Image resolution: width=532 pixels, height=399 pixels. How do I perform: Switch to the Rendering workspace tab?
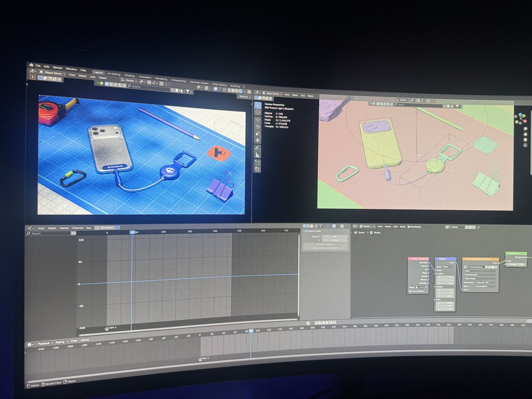161,79
